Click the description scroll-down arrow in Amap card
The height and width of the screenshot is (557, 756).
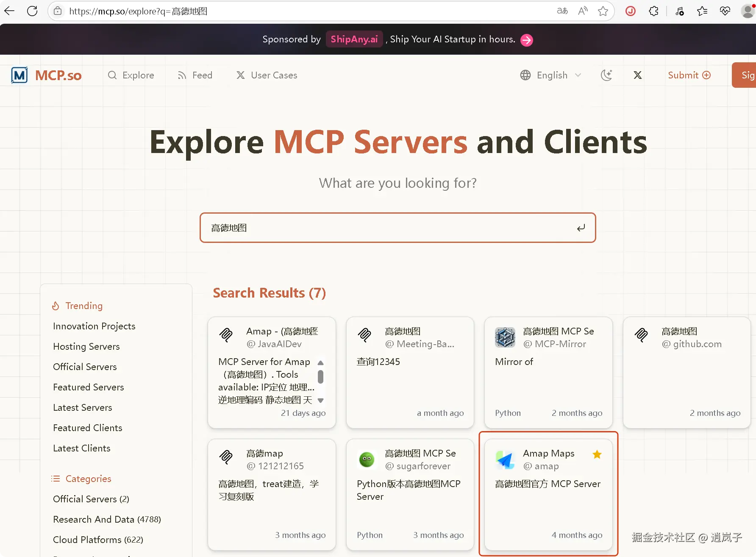(321, 400)
